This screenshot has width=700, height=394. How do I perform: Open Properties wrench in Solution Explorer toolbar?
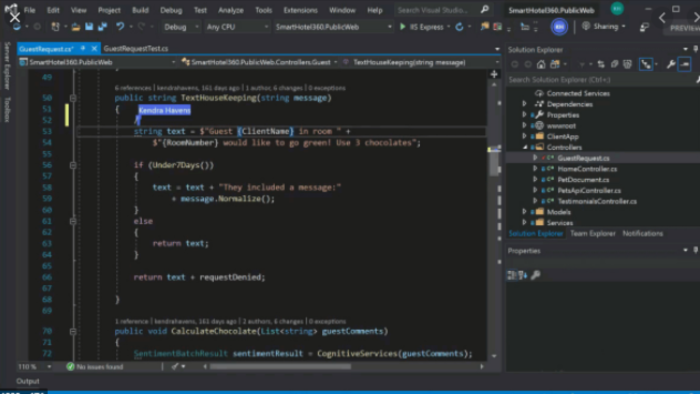(x=671, y=64)
